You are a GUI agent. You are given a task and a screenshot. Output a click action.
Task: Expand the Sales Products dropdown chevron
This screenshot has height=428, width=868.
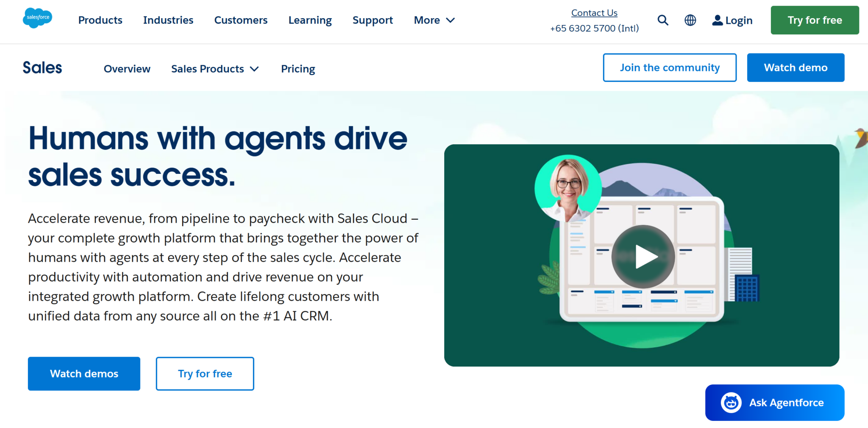[254, 69]
